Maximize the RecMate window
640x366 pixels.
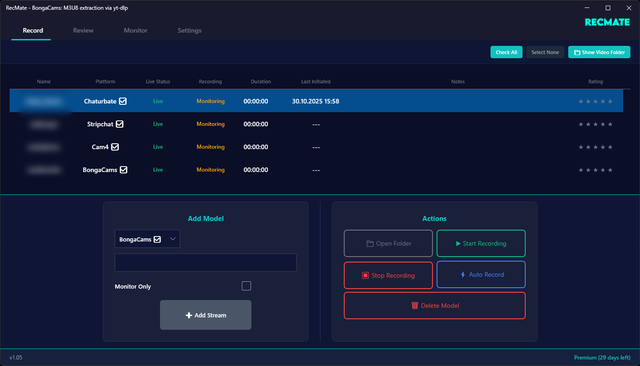click(x=608, y=8)
